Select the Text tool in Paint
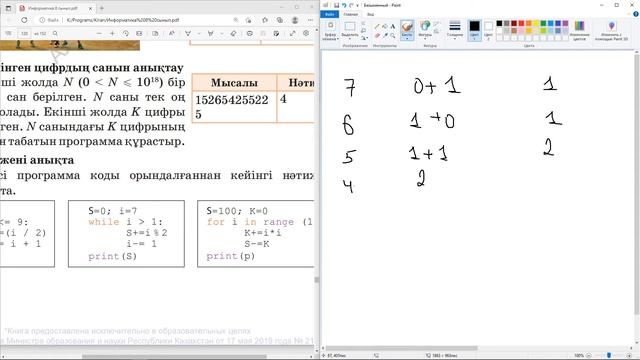 point(393,27)
